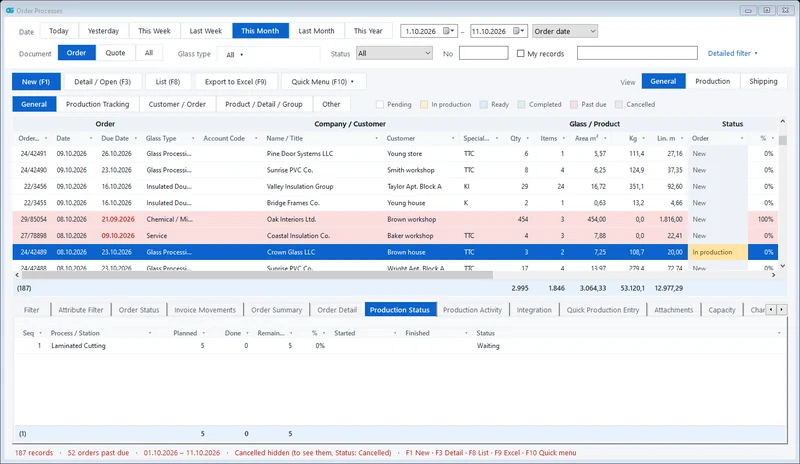The height and width of the screenshot is (464, 800).
Task: Switch view to Shipping
Action: [763, 81]
